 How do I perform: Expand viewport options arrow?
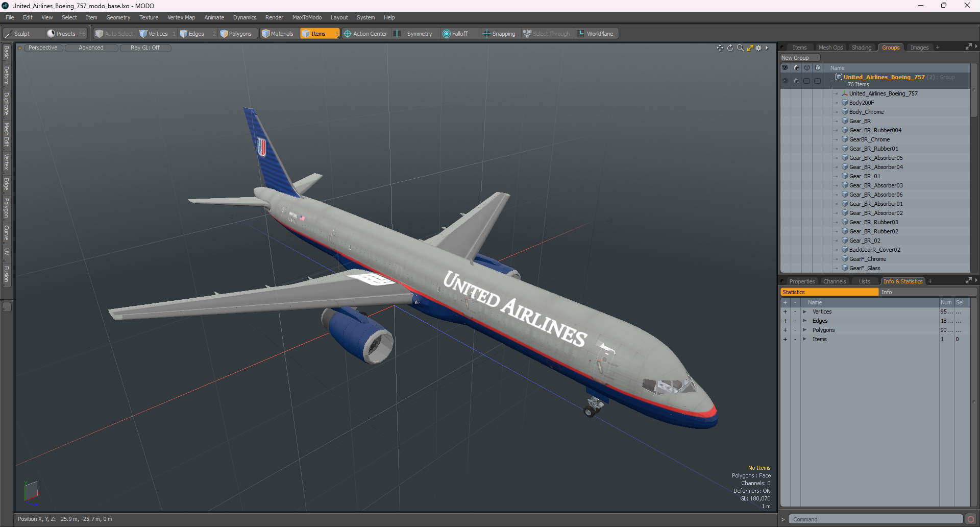coord(767,48)
